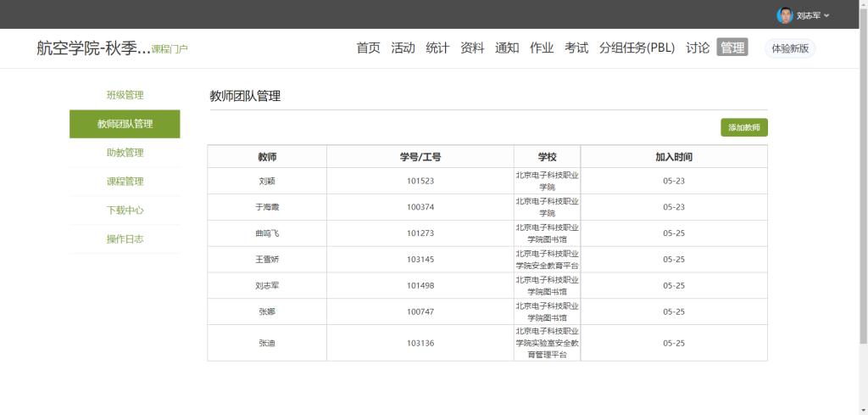Open the 讨论 tab
The image size is (868, 415).
click(x=698, y=48)
